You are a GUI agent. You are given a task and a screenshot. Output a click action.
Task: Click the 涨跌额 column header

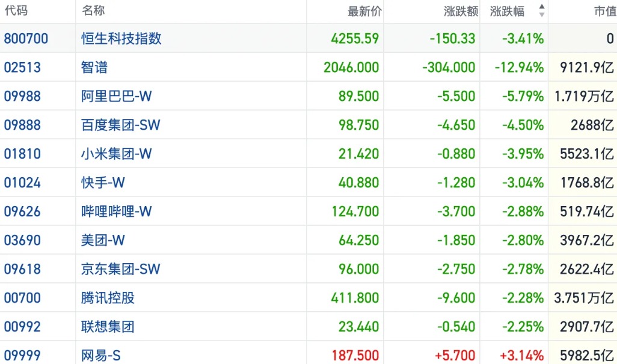pyautogui.click(x=461, y=11)
